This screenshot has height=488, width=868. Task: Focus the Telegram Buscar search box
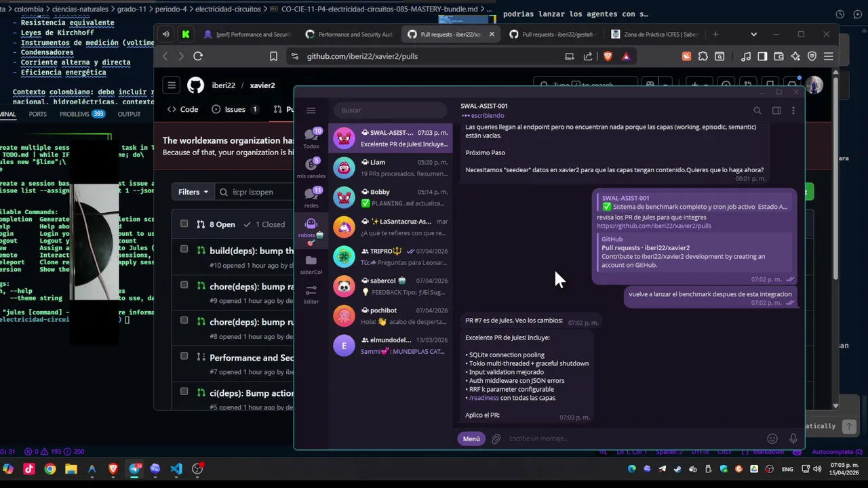(390, 110)
